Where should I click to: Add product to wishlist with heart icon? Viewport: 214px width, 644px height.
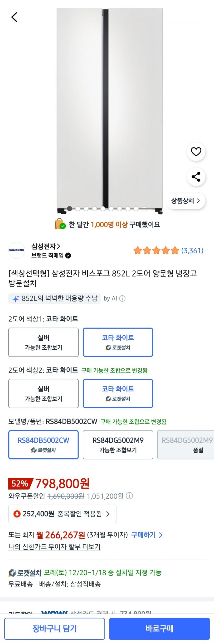pyautogui.click(x=196, y=152)
